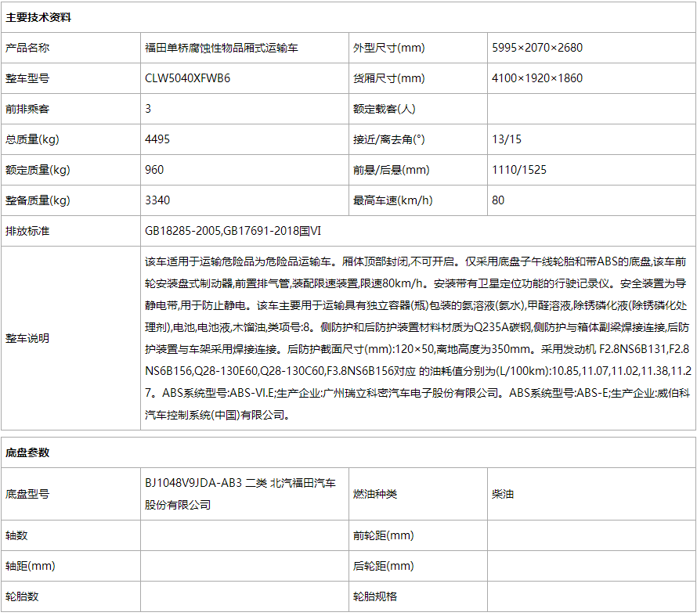The image size is (697, 616).
Task: Click the product name 福田单桥腐蚀性物品厢式运输车
Action: pos(222,48)
